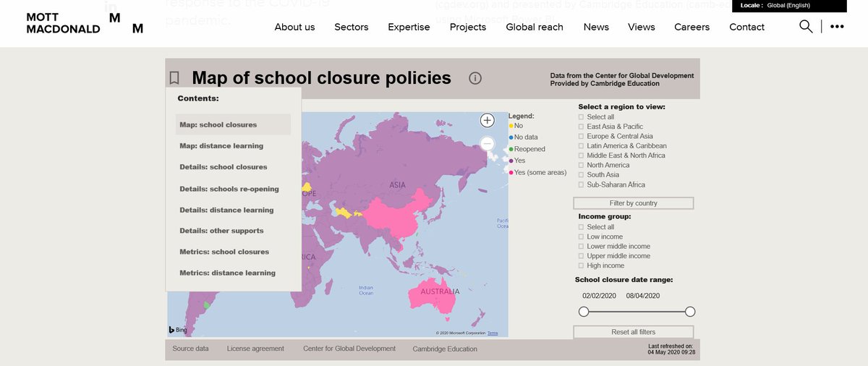
Task: Check Upper middle income group
Action: click(581, 256)
